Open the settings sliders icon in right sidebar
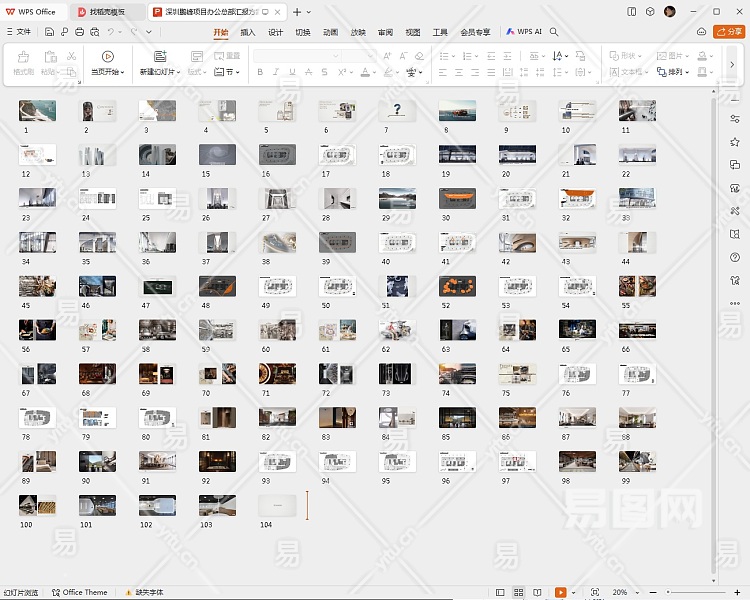The image size is (750, 600). (x=735, y=119)
